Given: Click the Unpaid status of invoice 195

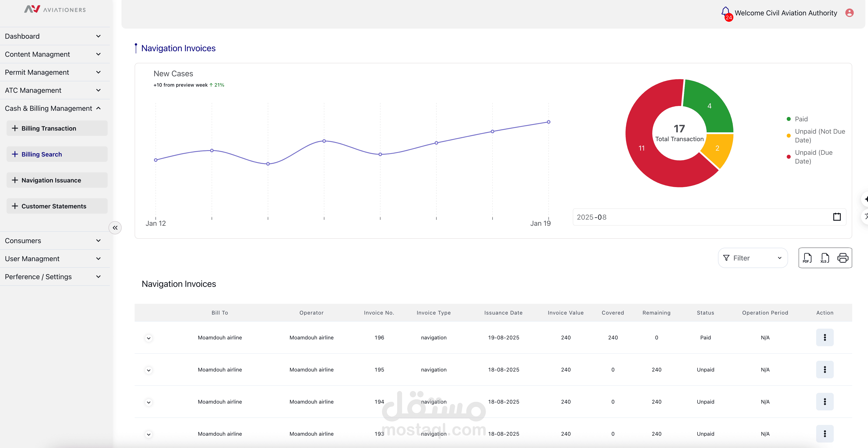Looking at the screenshot, I should (x=705, y=369).
